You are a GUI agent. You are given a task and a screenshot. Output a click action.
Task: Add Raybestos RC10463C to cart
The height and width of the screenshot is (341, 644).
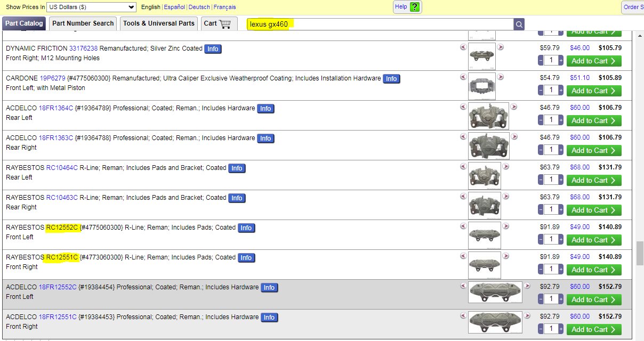tap(594, 210)
